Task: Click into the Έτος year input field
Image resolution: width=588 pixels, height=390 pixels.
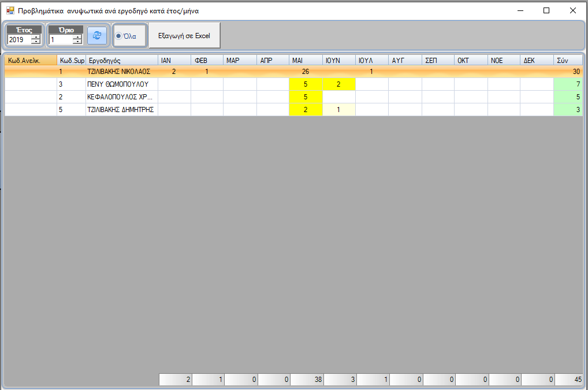Action: (19, 40)
